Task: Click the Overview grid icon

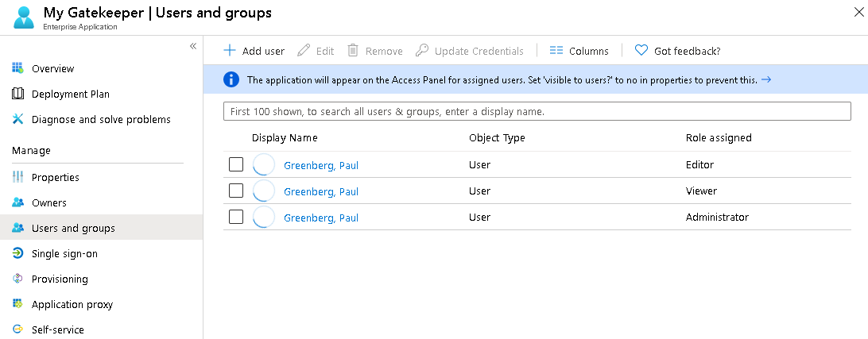Action: point(17,68)
